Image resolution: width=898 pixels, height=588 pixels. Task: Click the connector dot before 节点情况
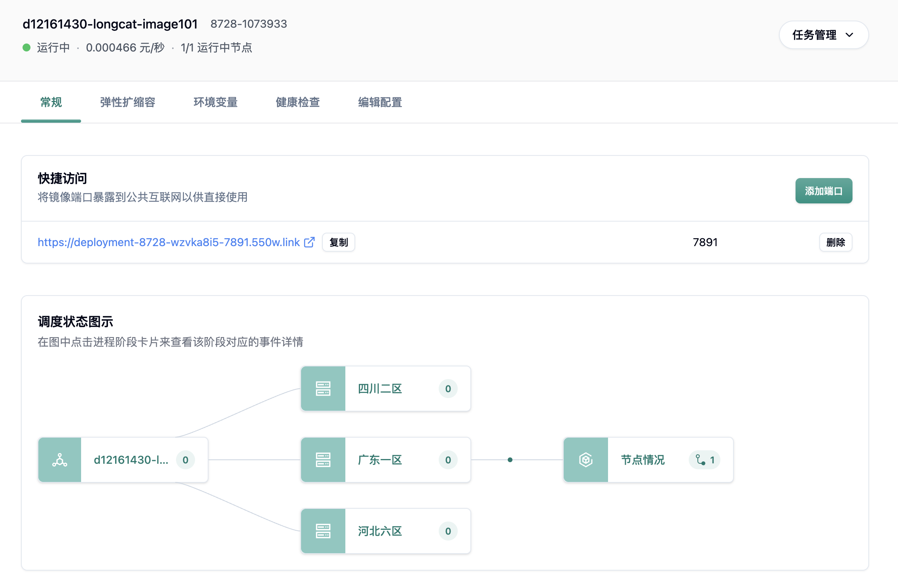tap(510, 460)
